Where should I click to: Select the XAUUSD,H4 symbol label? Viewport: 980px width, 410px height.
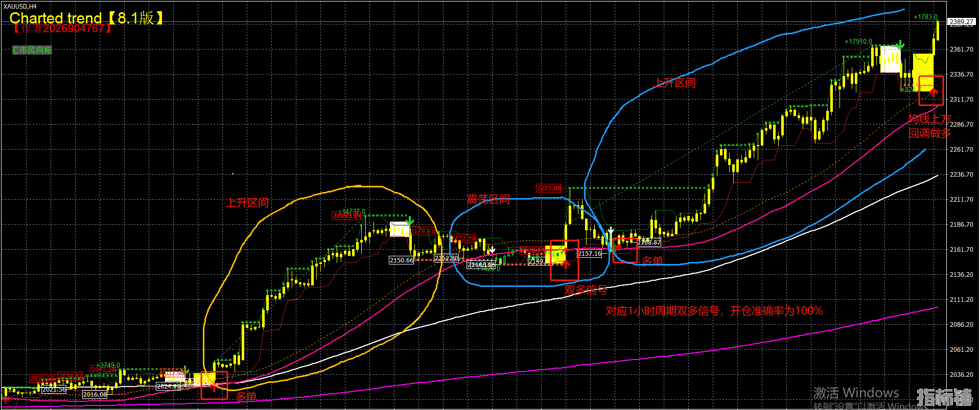click(20, 6)
